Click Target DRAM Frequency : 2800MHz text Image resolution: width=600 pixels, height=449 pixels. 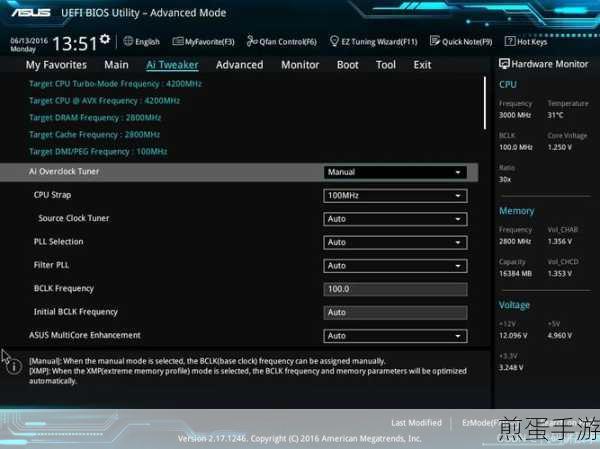95,118
